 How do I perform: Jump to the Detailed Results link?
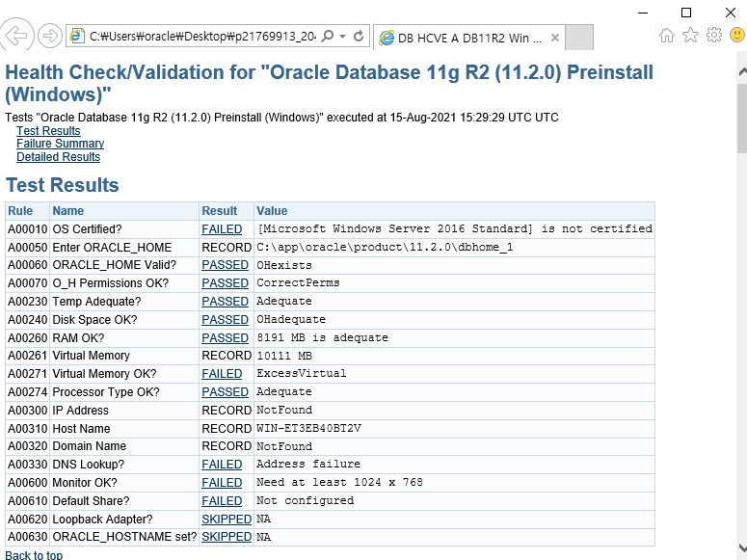click(x=58, y=157)
